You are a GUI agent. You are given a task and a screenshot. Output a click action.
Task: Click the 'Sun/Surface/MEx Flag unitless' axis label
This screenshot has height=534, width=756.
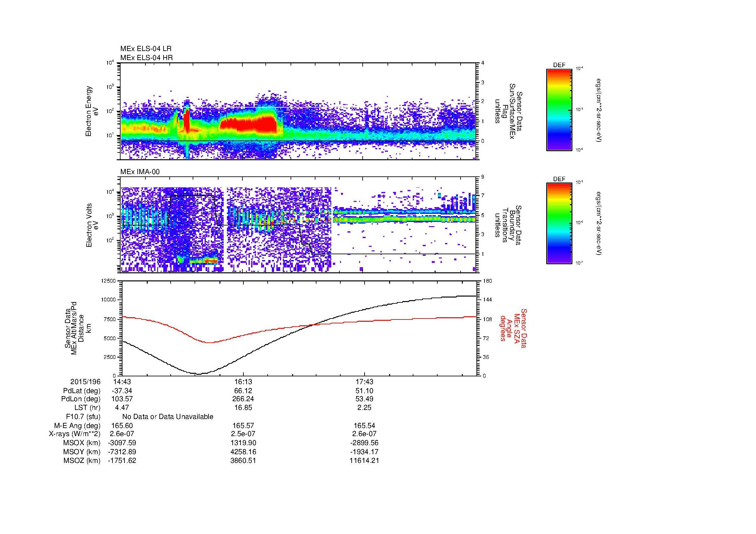[x=508, y=111]
